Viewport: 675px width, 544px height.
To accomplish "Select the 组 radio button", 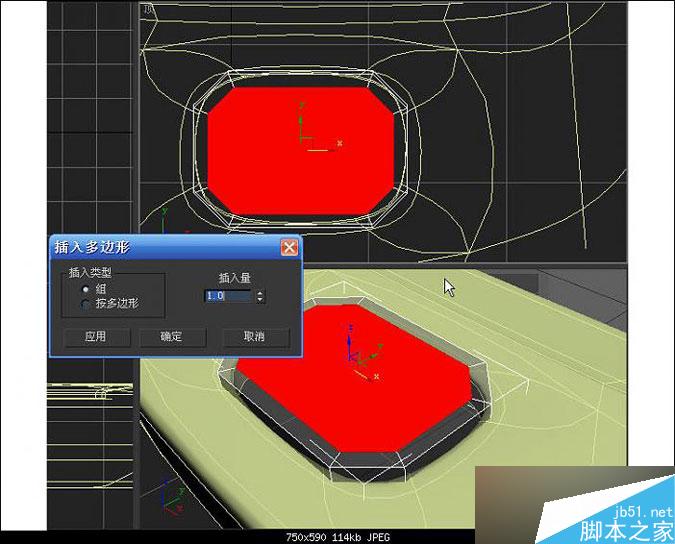I will [85, 290].
